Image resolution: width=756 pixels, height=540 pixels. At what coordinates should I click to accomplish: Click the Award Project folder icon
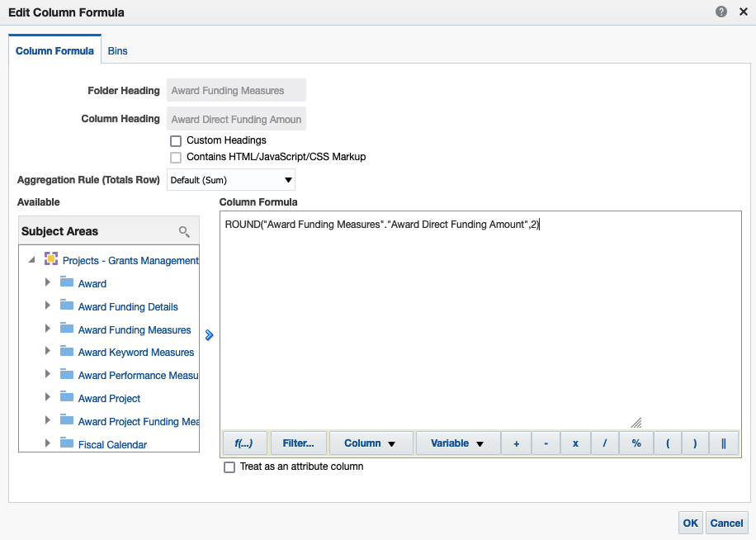pyautogui.click(x=67, y=396)
